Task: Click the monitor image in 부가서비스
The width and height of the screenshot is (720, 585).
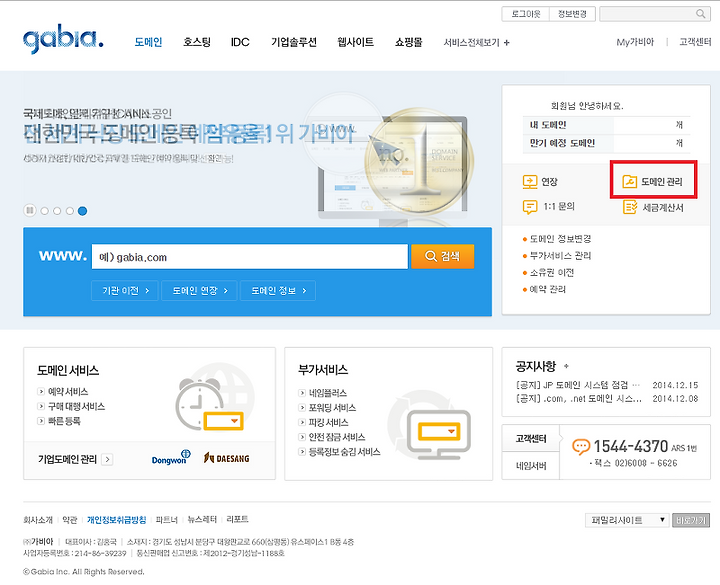Action: (x=439, y=434)
